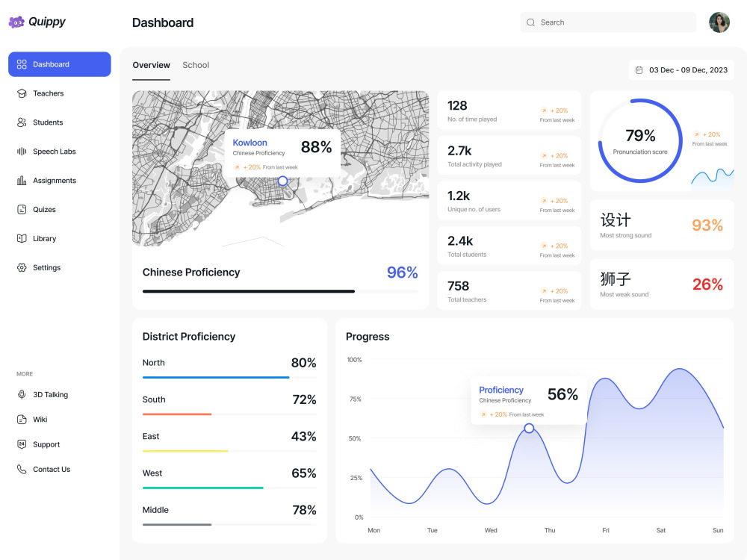The height and width of the screenshot is (560, 747).
Task: Click the Quizes document icon
Action: pyautogui.click(x=22, y=210)
